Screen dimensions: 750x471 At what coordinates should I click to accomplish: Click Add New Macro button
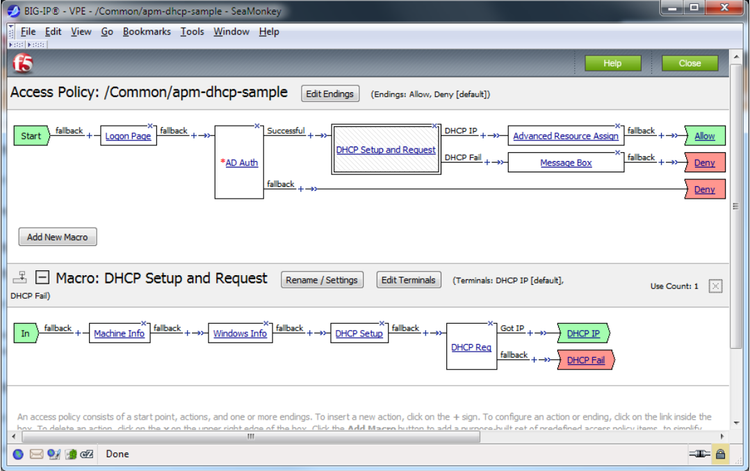coord(57,237)
